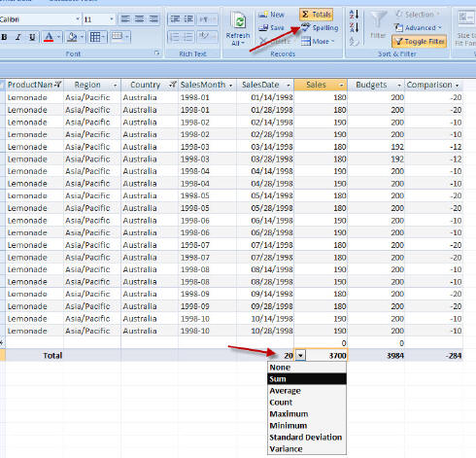The image size is (476, 458).
Task: Expand the Sales column header dropdown
Action: [x=341, y=86]
